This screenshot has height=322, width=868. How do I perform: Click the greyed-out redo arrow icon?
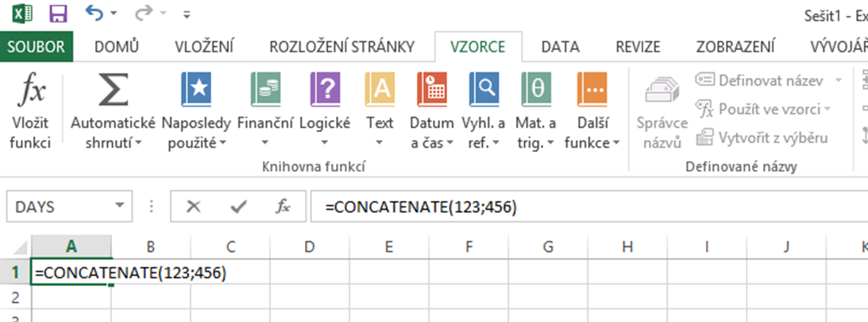point(143,14)
